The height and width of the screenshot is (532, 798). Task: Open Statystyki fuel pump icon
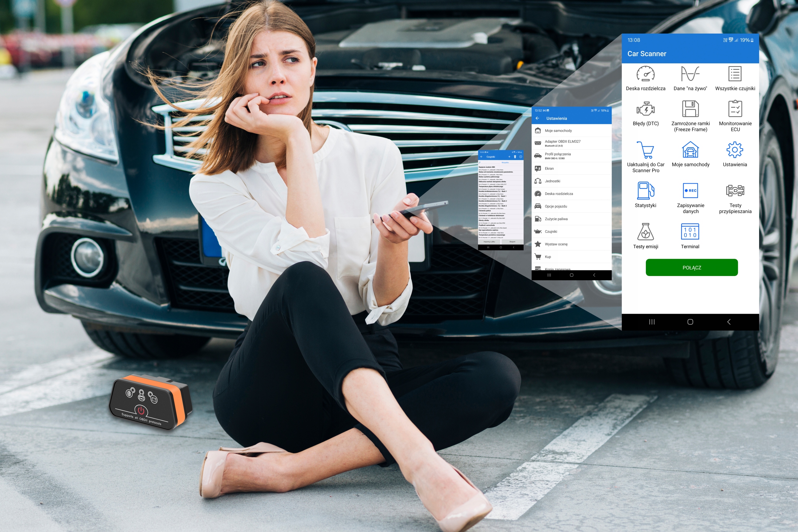pos(645,191)
